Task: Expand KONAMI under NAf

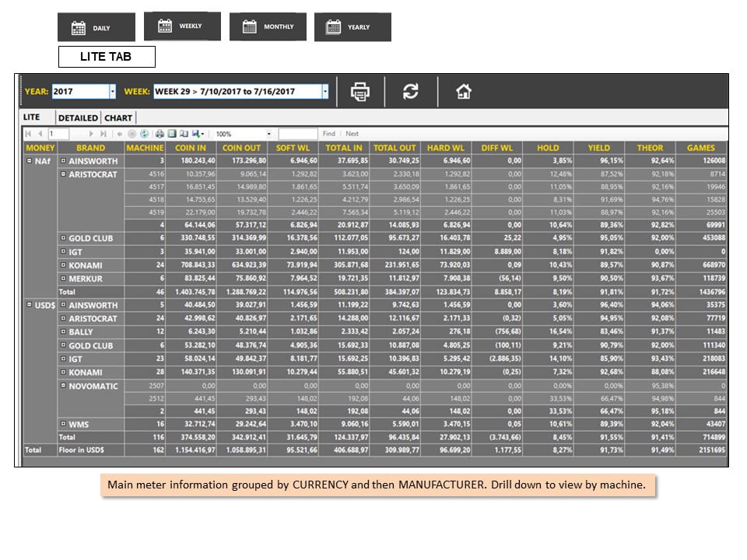Action: pos(63,264)
